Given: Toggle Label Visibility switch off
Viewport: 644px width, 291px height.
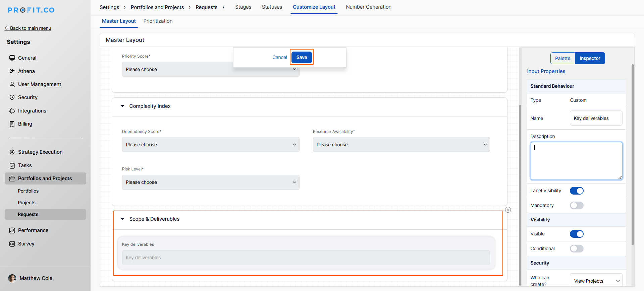Looking at the screenshot, I should (x=577, y=191).
